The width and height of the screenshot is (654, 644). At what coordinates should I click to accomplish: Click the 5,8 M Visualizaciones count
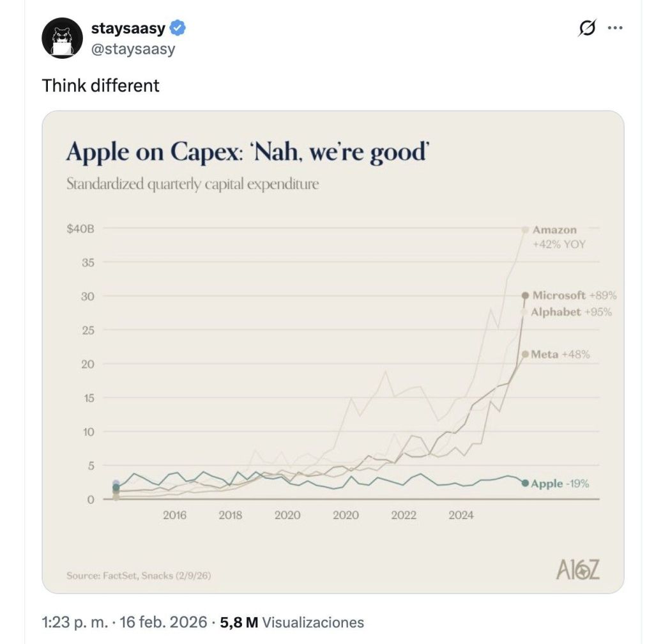(291, 622)
